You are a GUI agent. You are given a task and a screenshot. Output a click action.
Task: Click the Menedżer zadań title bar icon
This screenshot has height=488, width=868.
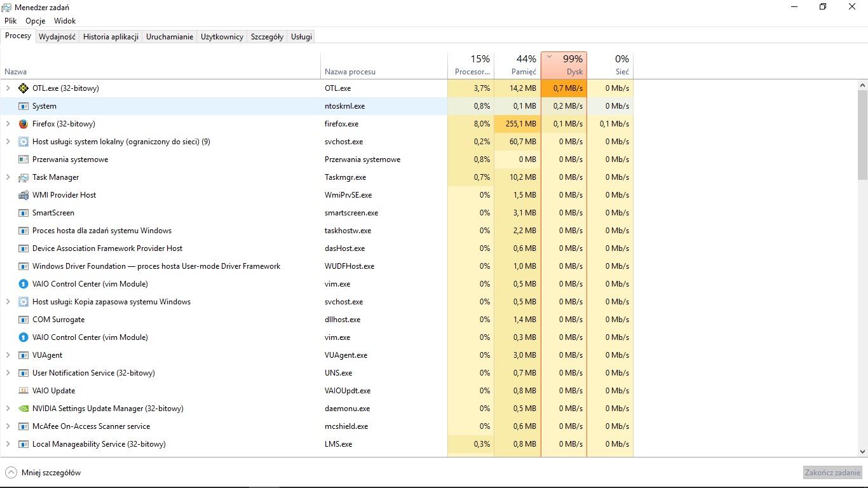7,7
